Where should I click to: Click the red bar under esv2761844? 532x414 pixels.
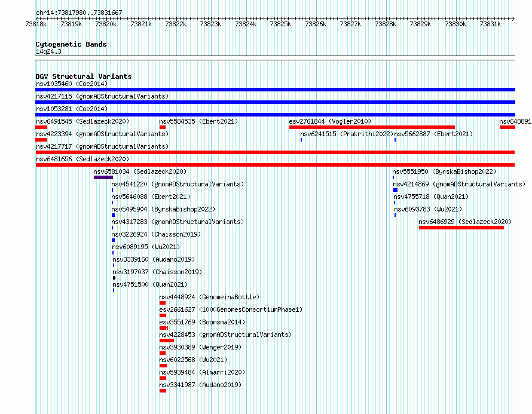[x=372, y=127]
